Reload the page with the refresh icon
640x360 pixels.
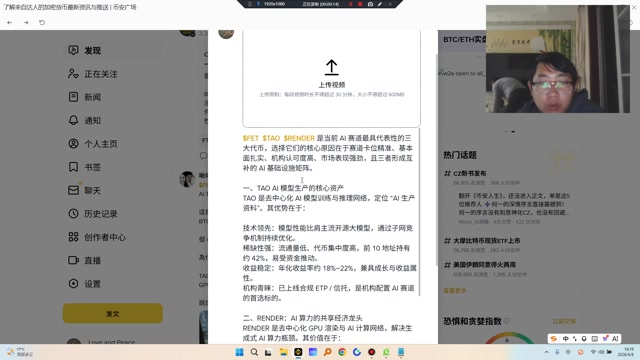coord(42,22)
